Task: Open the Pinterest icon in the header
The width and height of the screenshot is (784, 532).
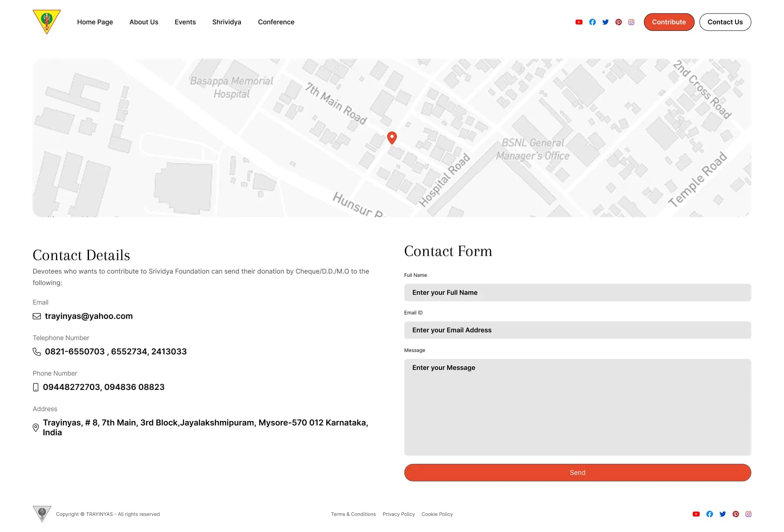Action: [x=619, y=22]
